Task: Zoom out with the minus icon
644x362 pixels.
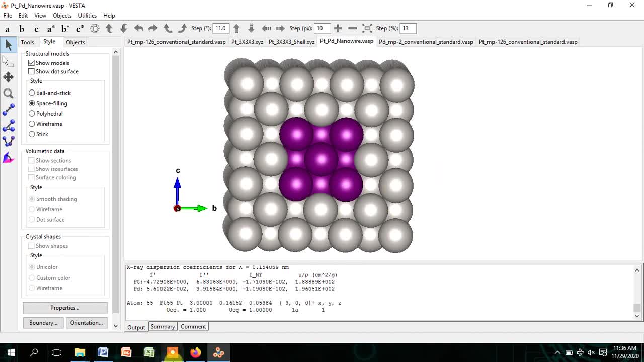Action: click(353, 29)
